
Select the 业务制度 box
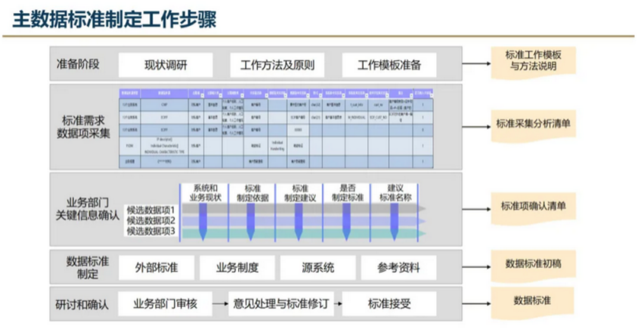pyautogui.click(x=237, y=267)
